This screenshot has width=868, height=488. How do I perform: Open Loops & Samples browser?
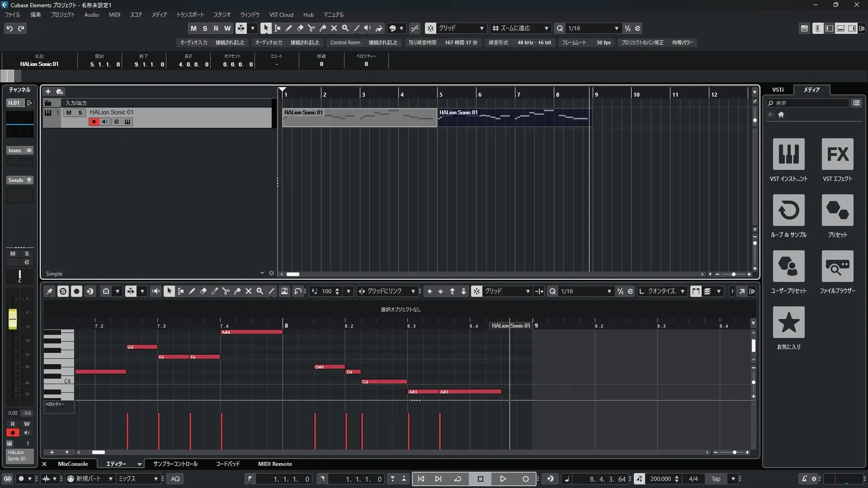[x=788, y=210]
